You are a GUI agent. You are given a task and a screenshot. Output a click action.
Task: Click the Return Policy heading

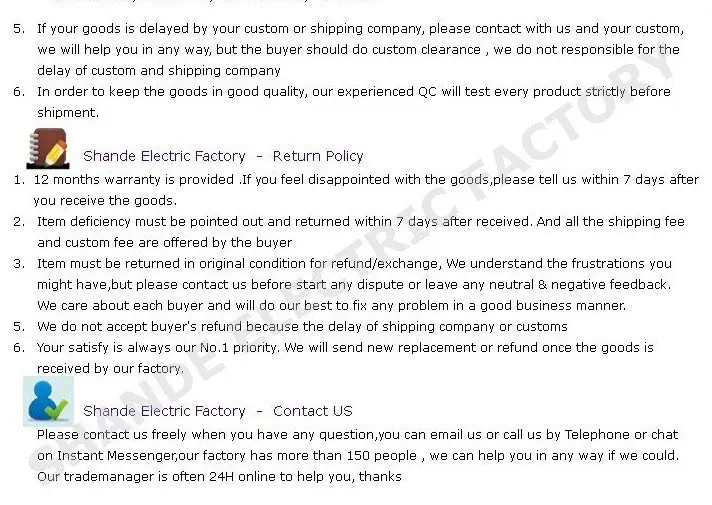coord(223,156)
